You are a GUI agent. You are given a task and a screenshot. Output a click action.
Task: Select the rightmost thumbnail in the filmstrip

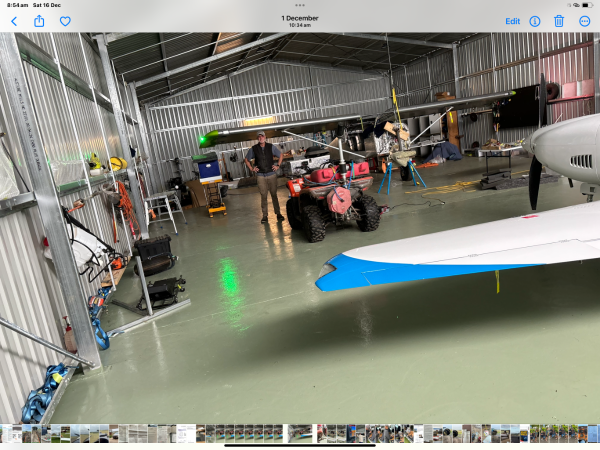point(594,433)
